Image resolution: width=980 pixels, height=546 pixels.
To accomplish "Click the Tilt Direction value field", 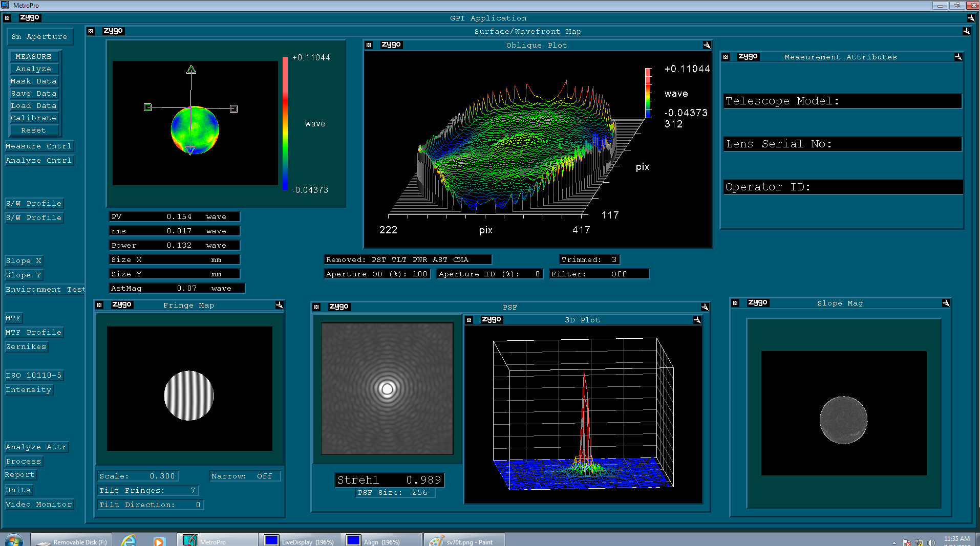I will tap(151, 505).
